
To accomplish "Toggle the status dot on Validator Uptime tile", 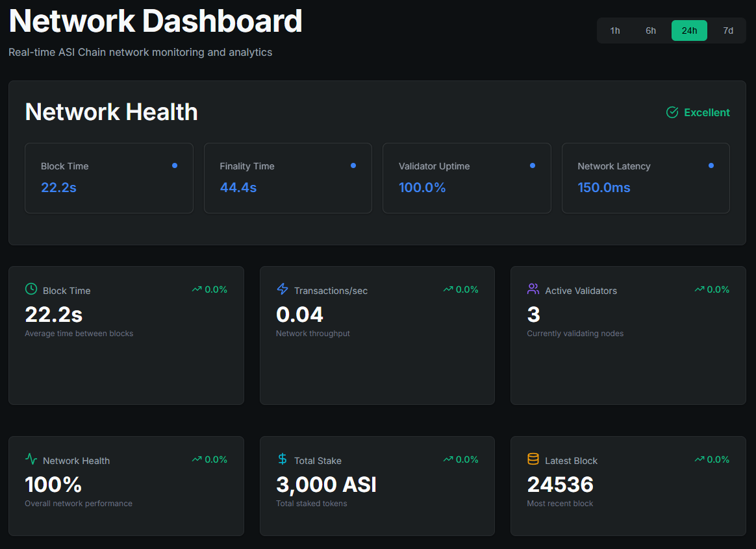I will pyautogui.click(x=532, y=165).
